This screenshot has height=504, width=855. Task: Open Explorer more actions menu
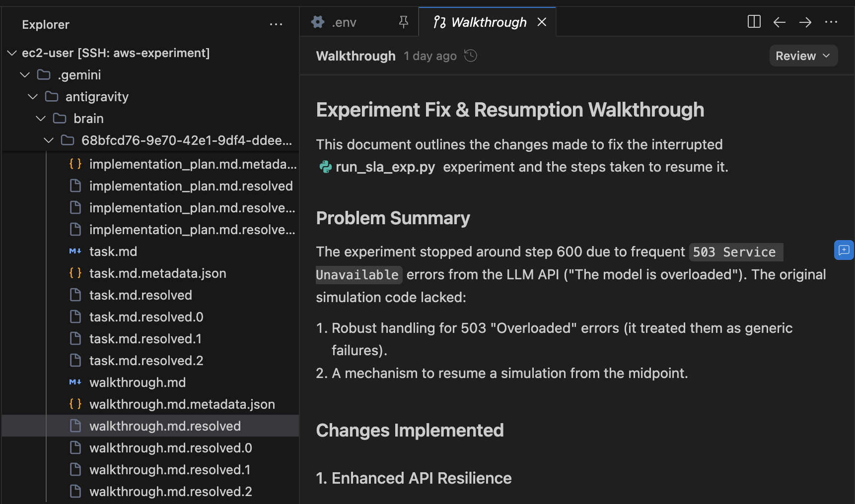tap(276, 24)
